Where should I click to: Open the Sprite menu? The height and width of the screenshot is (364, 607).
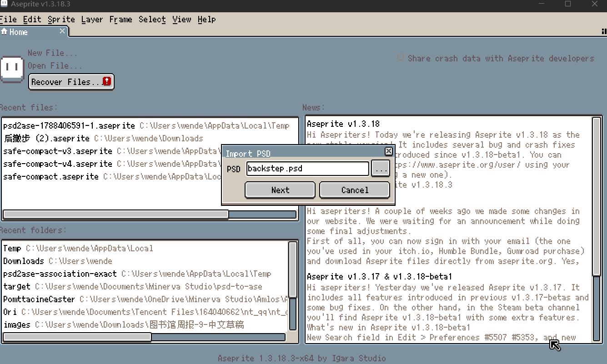[61, 20]
